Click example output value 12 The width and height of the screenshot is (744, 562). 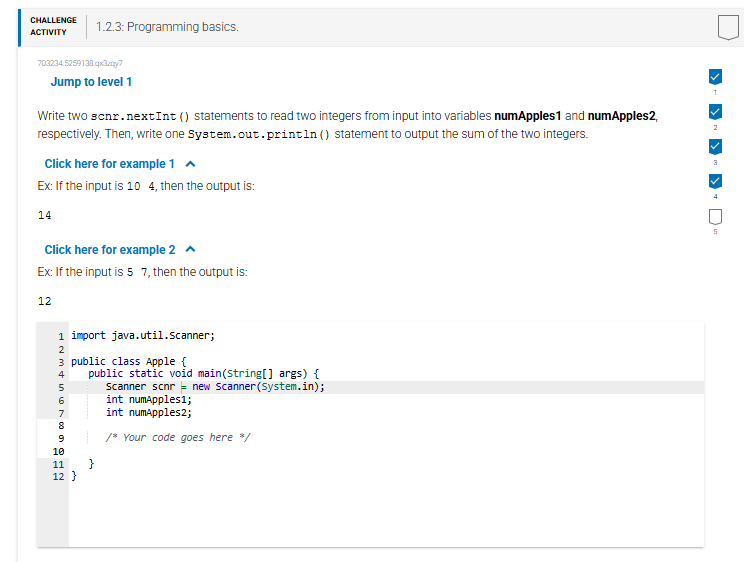point(45,301)
